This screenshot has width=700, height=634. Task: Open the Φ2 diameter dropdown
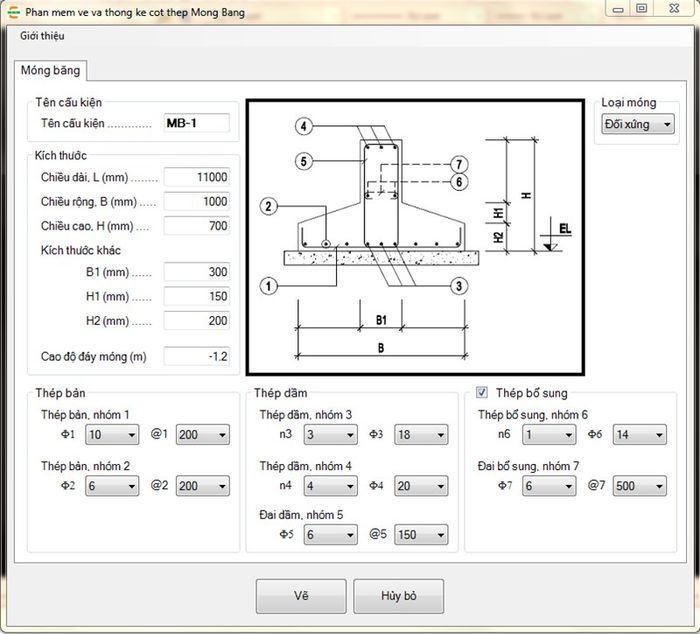pyautogui.click(x=112, y=486)
